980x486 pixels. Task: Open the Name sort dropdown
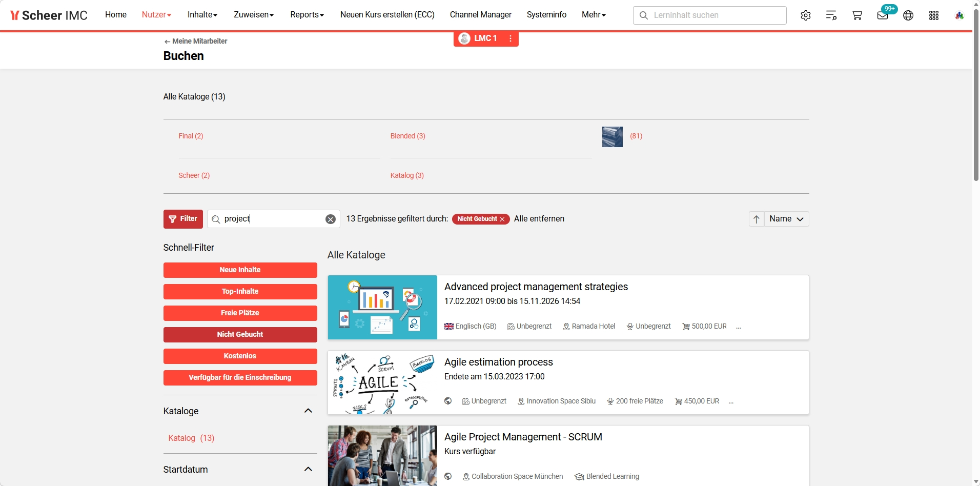(786, 219)
